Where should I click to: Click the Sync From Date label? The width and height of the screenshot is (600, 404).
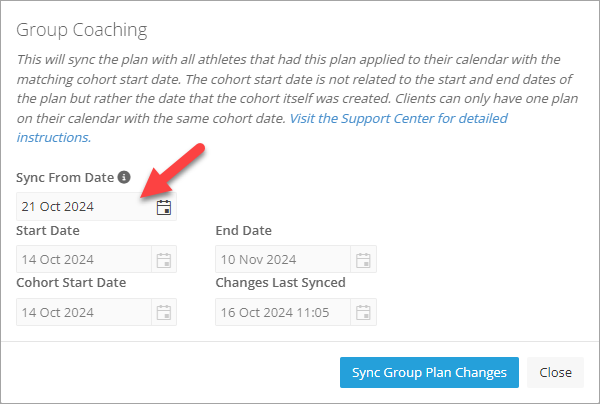(x=65, y=178)
